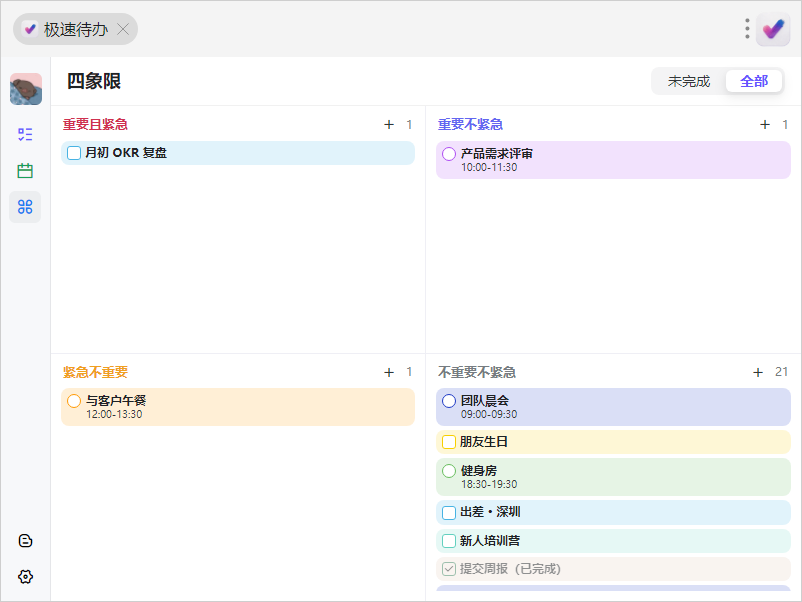The height and width of the screenshot is (602, 802).
Task: Add task to 不重要不紧急 quadrant
Action: pos(758,372)
